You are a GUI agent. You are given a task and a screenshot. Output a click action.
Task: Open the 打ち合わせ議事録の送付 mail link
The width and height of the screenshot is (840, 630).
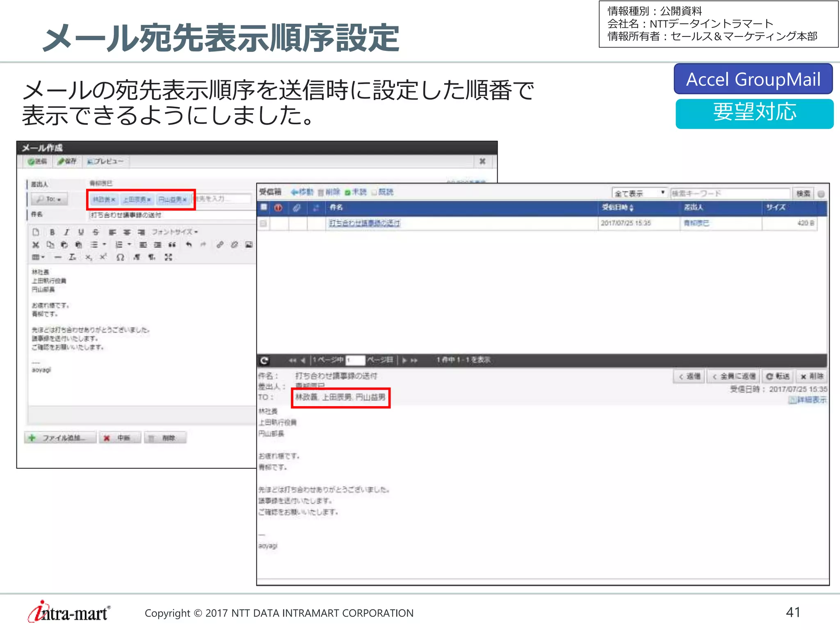pyautogui.click(x=364, y=223)
